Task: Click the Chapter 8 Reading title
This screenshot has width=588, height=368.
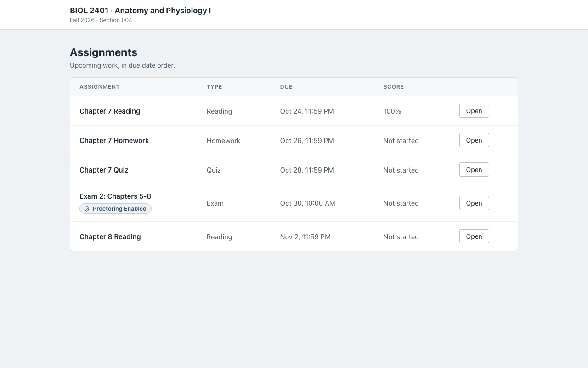Action: pos(110,237)
